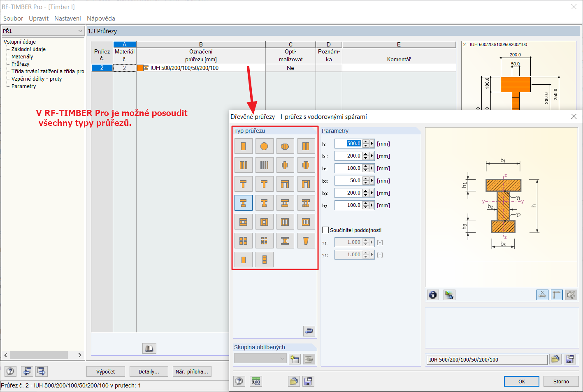583x392 pixels.
Task: Open the Soubor menu
Action: (13, 19)
